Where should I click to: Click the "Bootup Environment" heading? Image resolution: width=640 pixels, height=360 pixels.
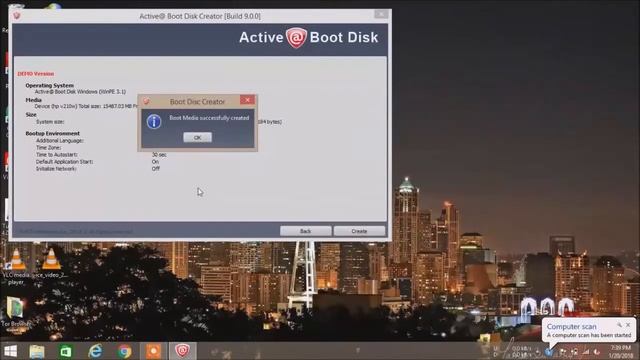tap(53, 133)
